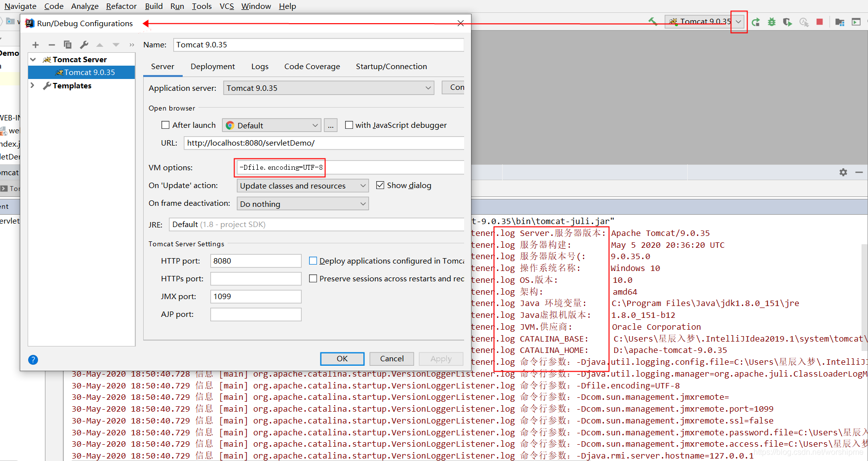Image resolution: width=868 pixels, height=461 pixels.
Task: Open the Analyze menu
Action: (x=85, y=6)
